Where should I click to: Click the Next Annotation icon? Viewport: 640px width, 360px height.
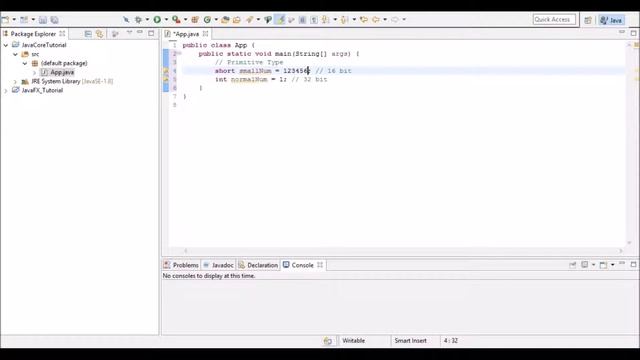pyautogui.click(x=326, y=19)
